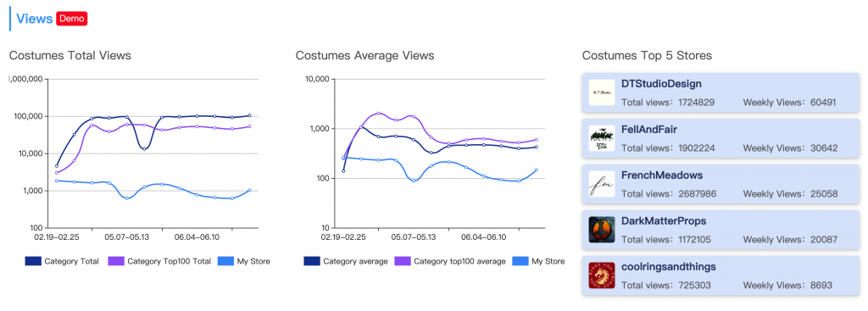
Task: Click the coolringsandthings store logo
Action: [x=602, y=275]
